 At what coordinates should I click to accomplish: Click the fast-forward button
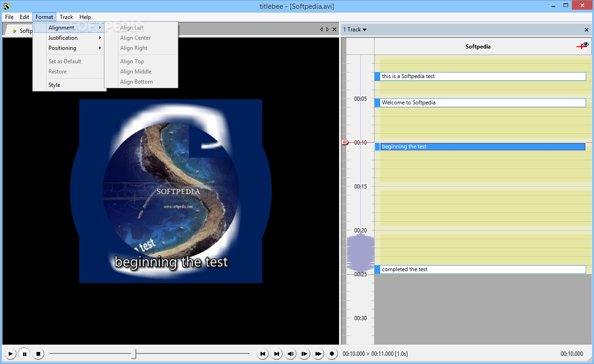pyautogui.click(x=318, y=354)
